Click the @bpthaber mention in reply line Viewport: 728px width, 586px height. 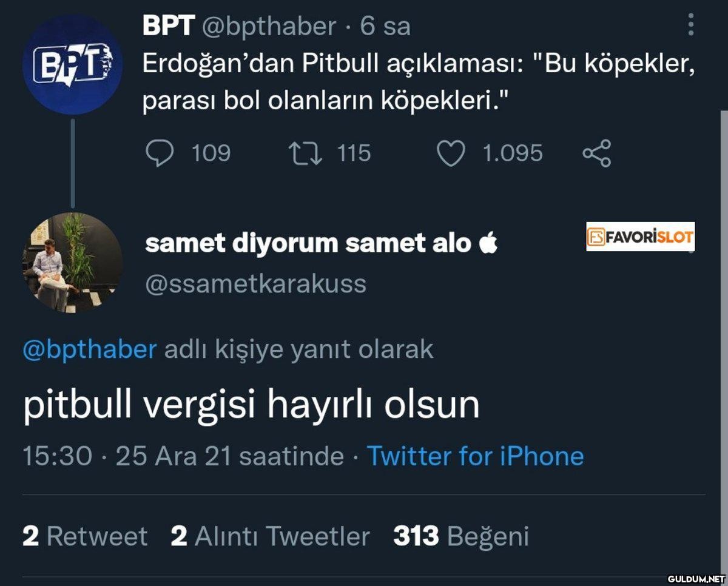[89, 349]
